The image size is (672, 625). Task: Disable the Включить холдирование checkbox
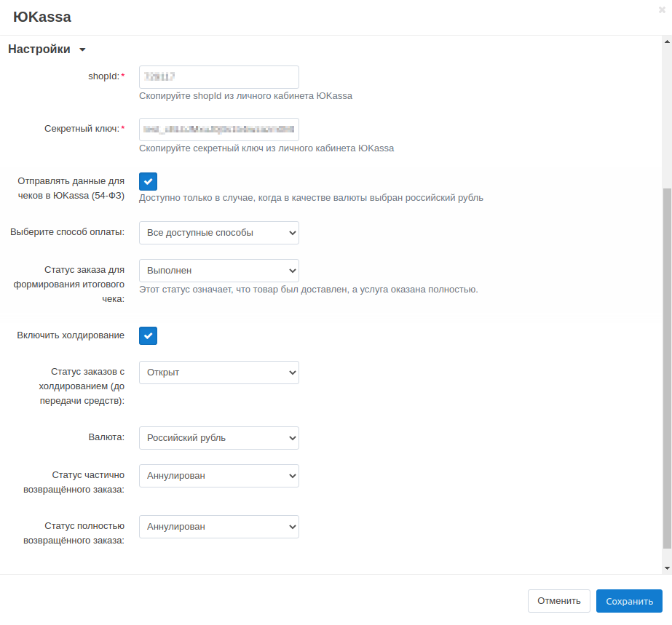[x=149, y=335]
